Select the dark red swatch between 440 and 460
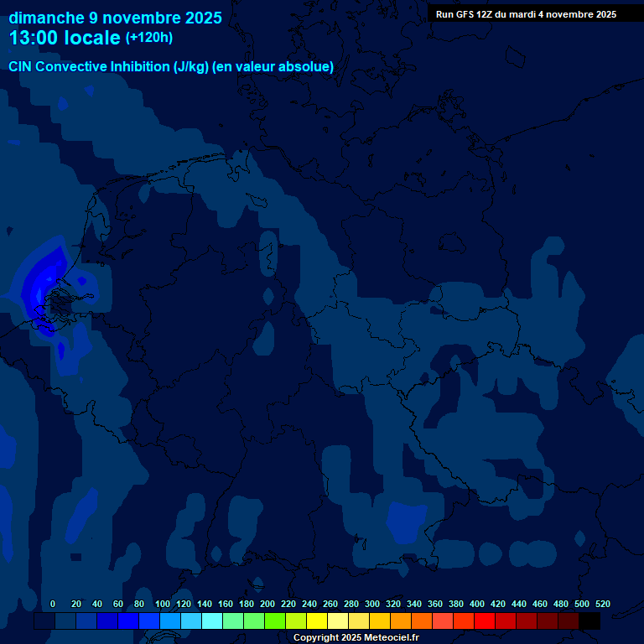The width and height of the screenshot is (644, 644). [526, 621]
